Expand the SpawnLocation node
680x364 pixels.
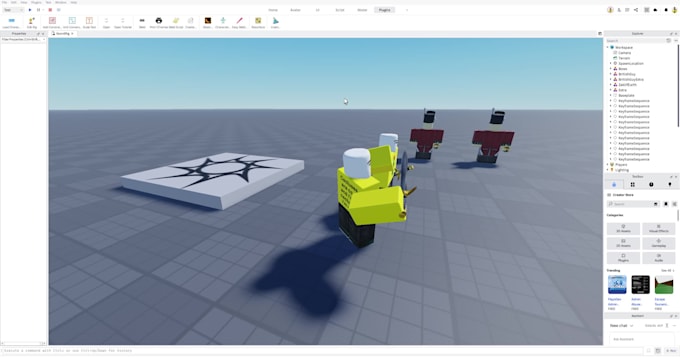tap(611, 63)
